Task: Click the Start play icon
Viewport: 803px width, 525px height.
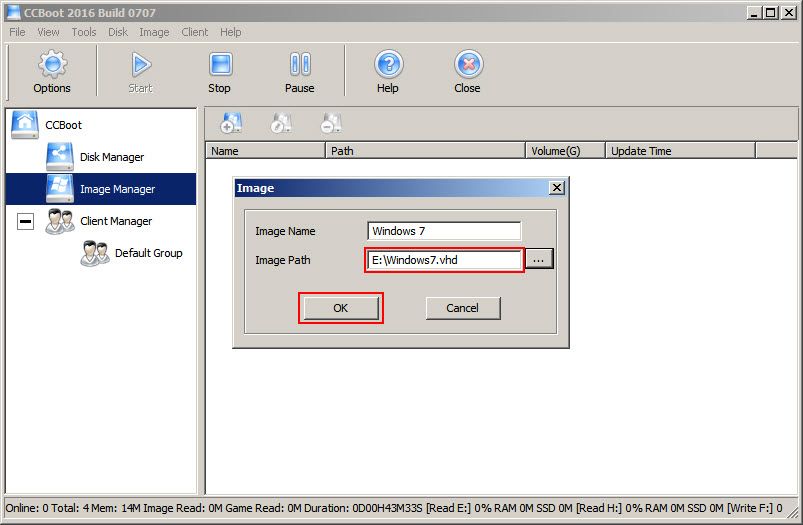Action: (140, 65)
